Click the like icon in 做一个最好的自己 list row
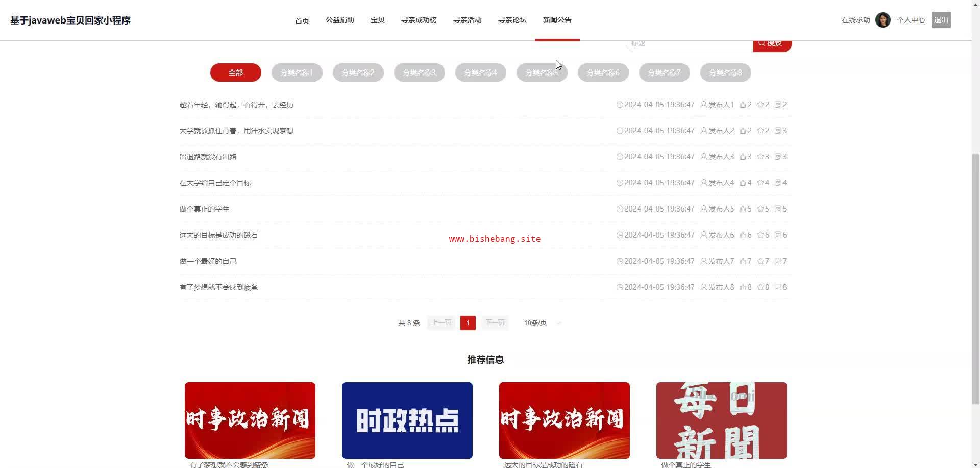The height and width of the screenshot is (468, 980). (743, 261)
